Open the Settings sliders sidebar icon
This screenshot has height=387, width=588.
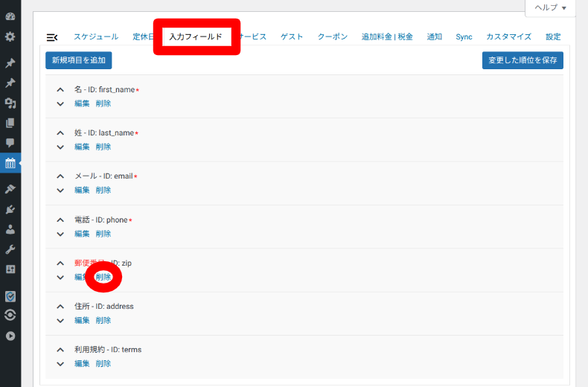click(x=10, y=269)
